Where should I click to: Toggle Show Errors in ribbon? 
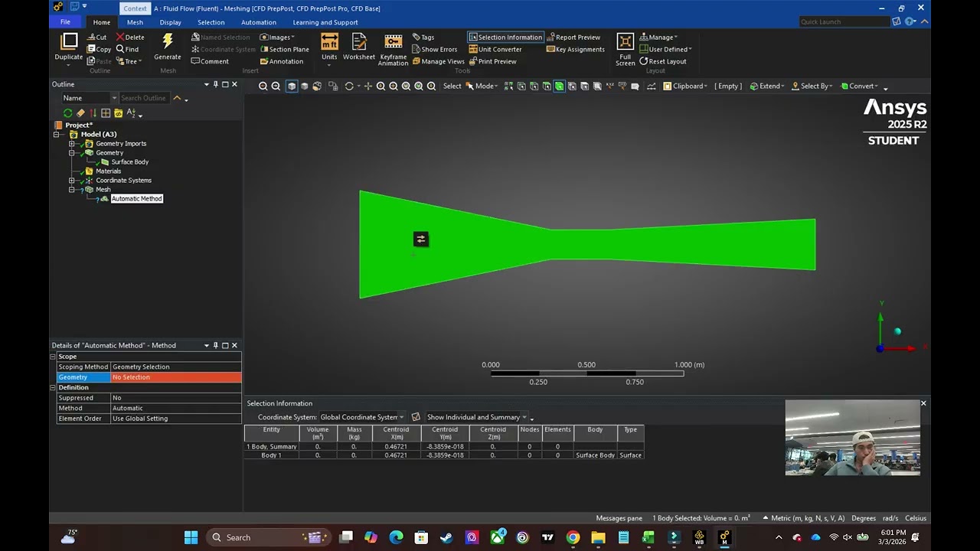click(x=434, y=49)
